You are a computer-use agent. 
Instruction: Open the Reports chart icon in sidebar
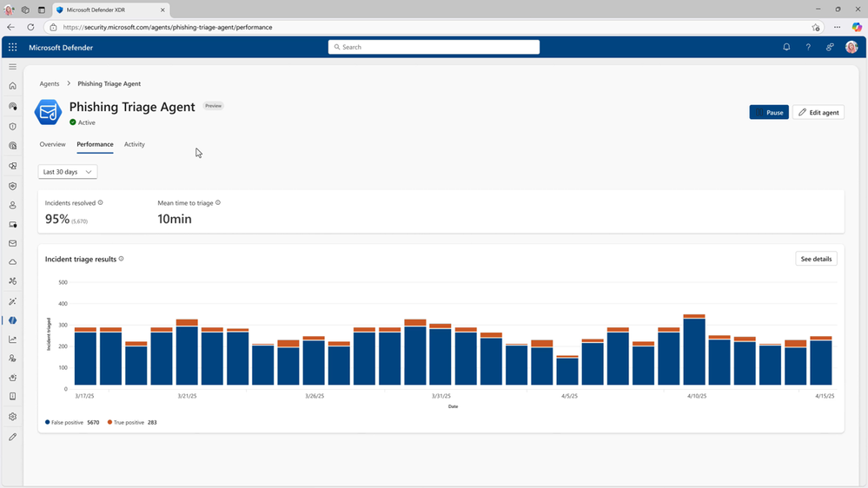(x=13, y=340)
